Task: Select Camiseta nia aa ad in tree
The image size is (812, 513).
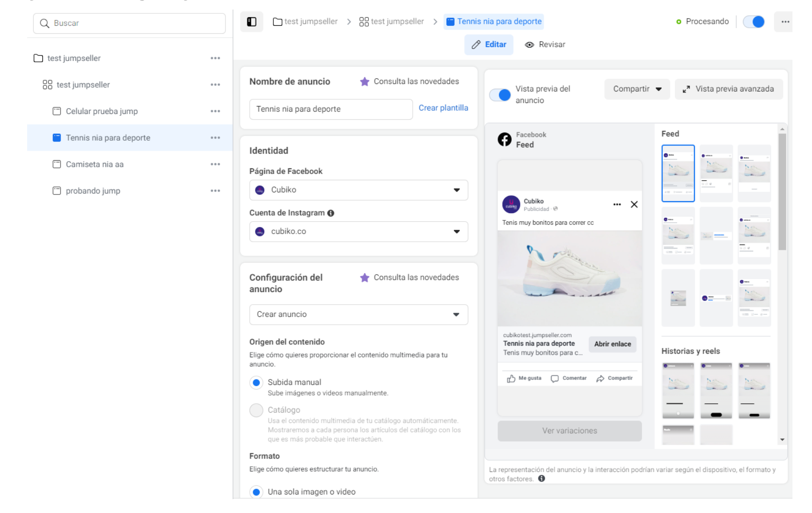Action: tap(95, 164)
